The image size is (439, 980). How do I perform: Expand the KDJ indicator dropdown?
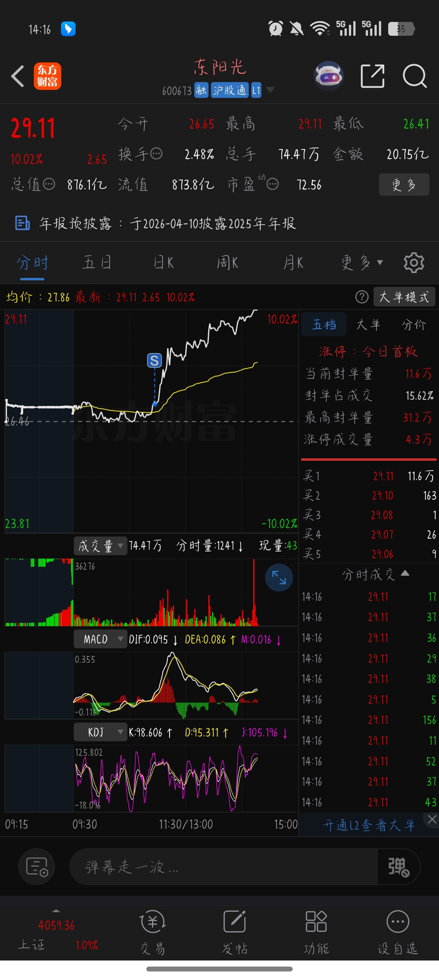(100, 733)
